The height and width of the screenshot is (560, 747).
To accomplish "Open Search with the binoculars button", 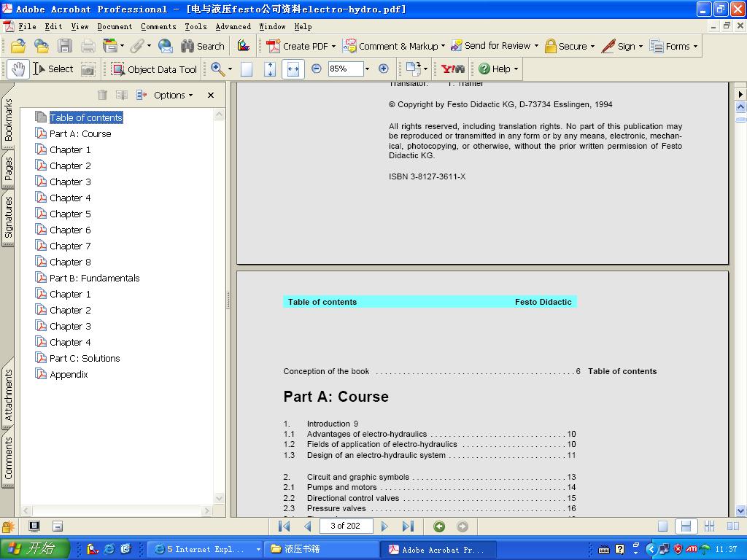I will coord(203,46).
